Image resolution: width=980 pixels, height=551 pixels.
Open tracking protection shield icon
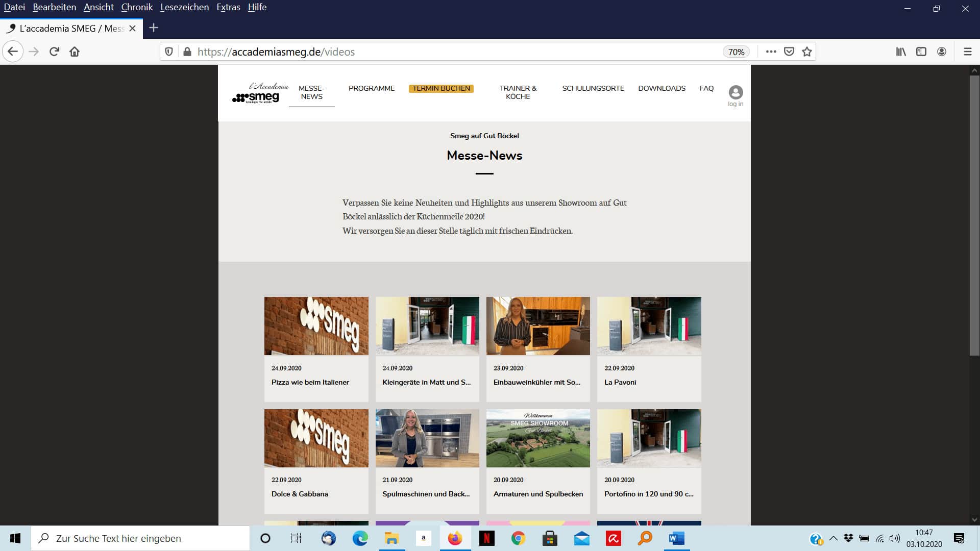(169, 52)
